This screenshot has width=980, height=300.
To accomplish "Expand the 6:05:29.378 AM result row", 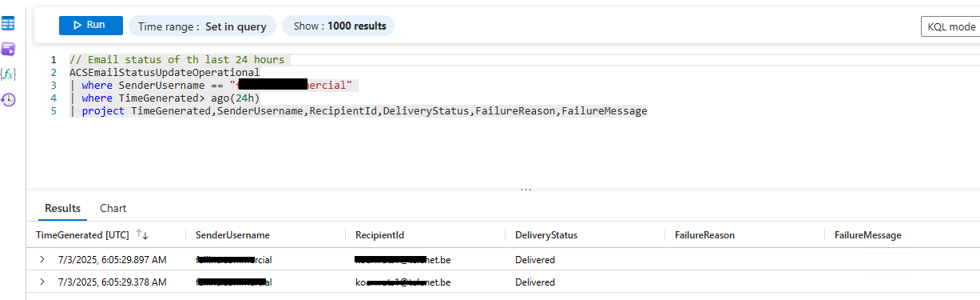I will click(x=42, y=282).
